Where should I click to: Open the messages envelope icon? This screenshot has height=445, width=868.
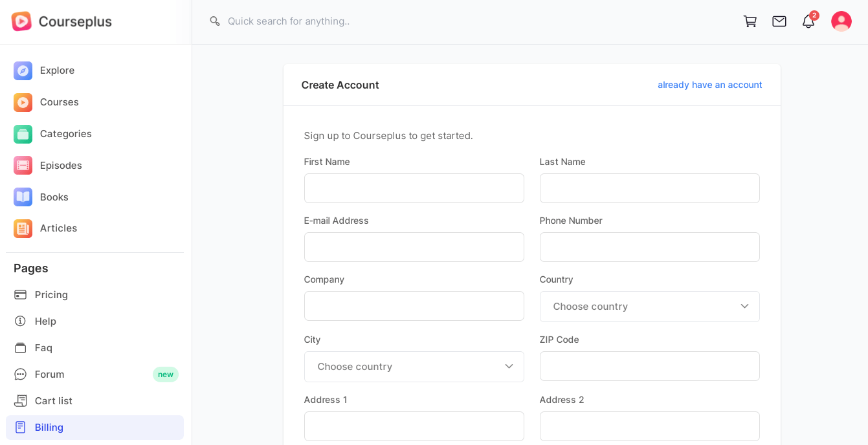pos(779,21)
